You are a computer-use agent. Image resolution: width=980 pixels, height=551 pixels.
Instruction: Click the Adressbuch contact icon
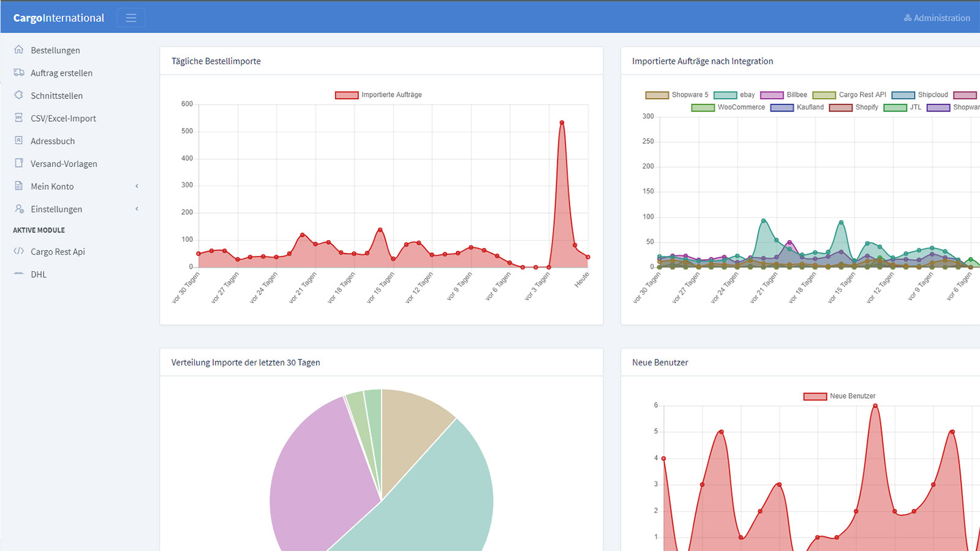point(19,140)
